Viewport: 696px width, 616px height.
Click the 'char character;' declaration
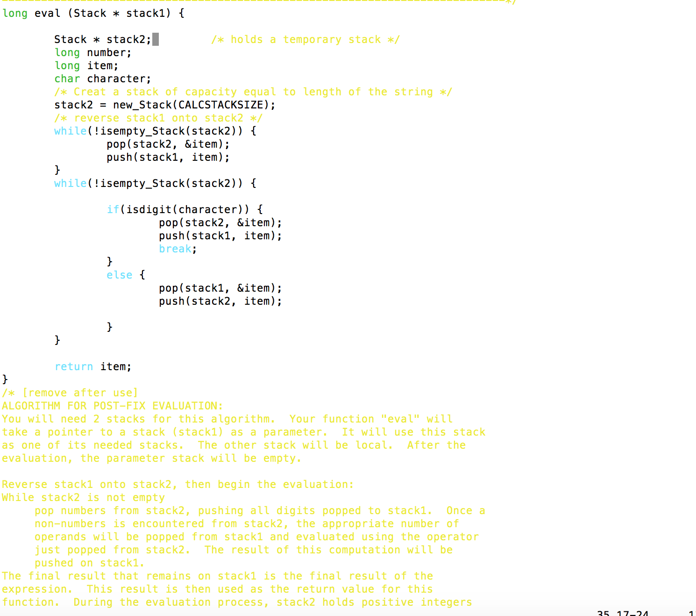pos(103,79)
